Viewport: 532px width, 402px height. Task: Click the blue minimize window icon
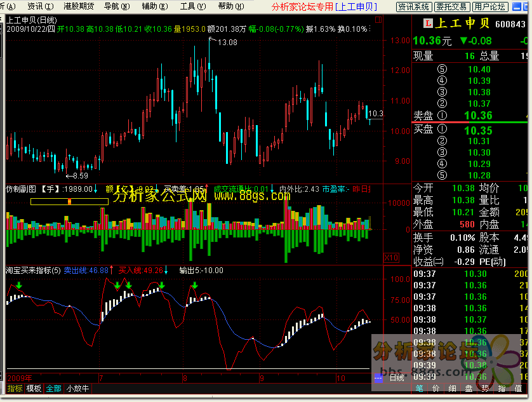pyautogui.click(x=517, y=7)
